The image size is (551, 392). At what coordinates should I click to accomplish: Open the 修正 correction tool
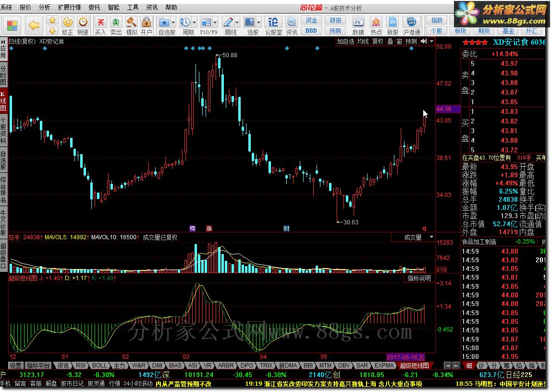pyautogui.click(x=67, y=25)
